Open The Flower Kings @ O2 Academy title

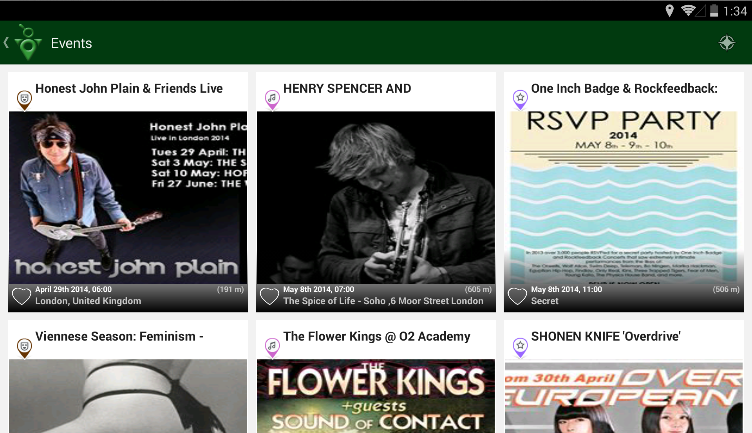pyautogui.click(x=376, y=337)
